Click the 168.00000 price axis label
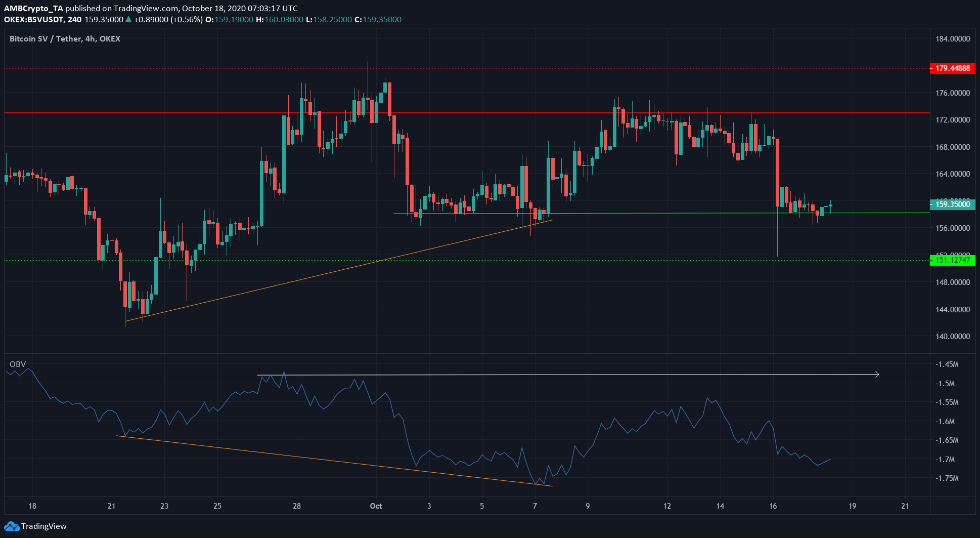The image size is (980, 538). (x=953, y=147)
